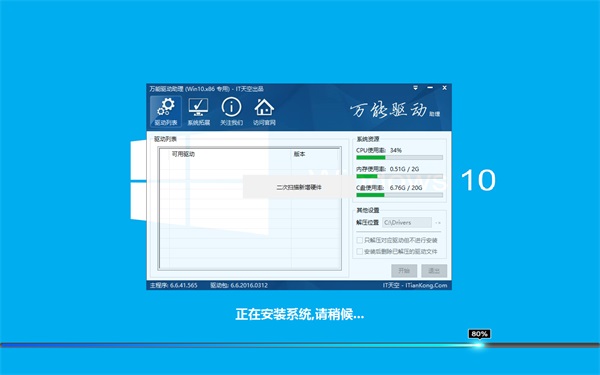This screenshot has height=375, width=600.
Task: Click the 关注我们 info icon
Action: pyautogui.click(x=232, y=111)
